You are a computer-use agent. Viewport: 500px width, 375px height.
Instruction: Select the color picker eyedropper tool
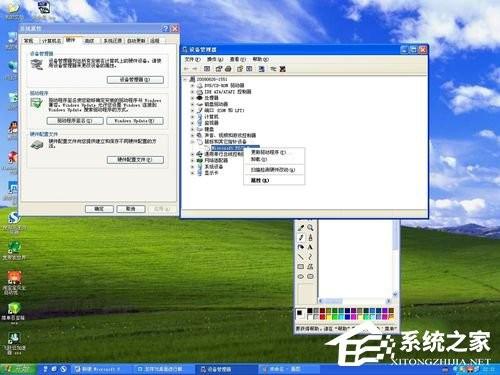pyautogui.click(x=301, y=228)
